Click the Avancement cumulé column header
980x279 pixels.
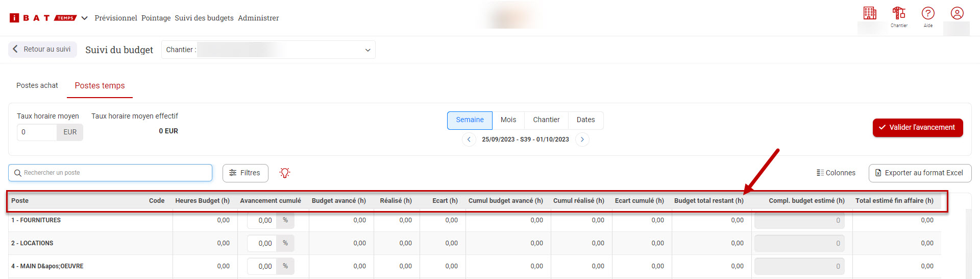coord(271,201)
